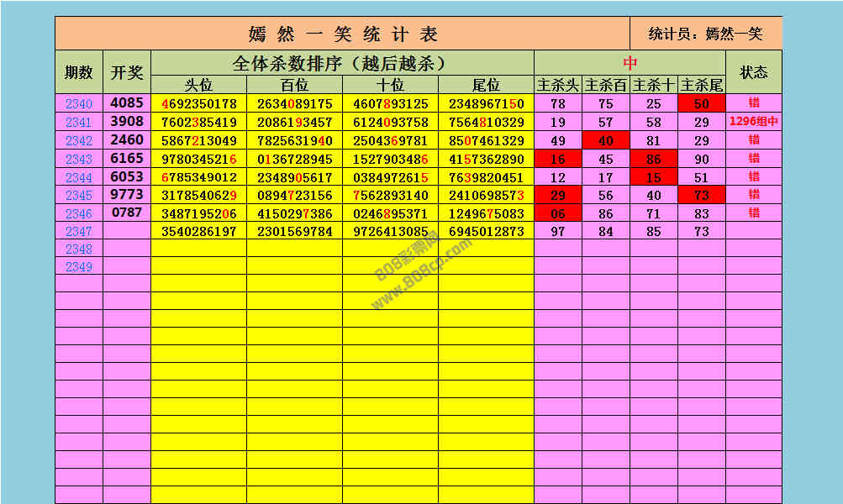The width and height of the screenshot is (843, 504).
Task: Click the red 06 cell in row 2346
Action: pyautogui.click(x=558, y=213)
